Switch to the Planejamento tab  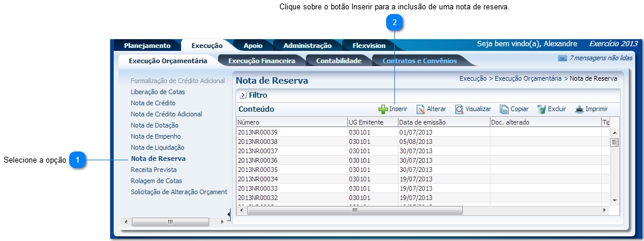[x=147, y=46]
